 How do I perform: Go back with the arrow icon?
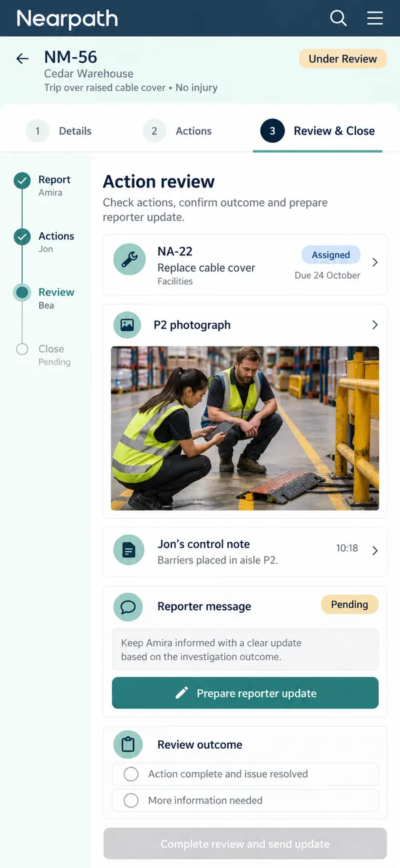[23, 59]
